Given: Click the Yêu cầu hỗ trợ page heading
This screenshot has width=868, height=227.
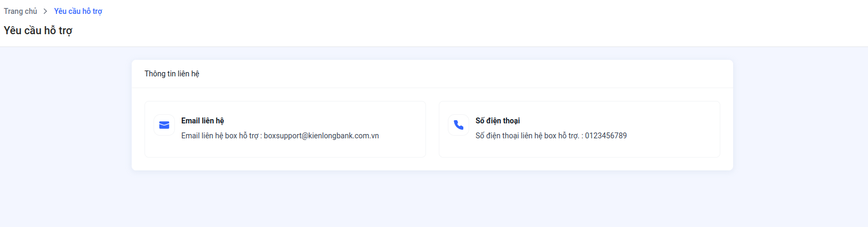Looking at the screenshot, I should 38,30.
